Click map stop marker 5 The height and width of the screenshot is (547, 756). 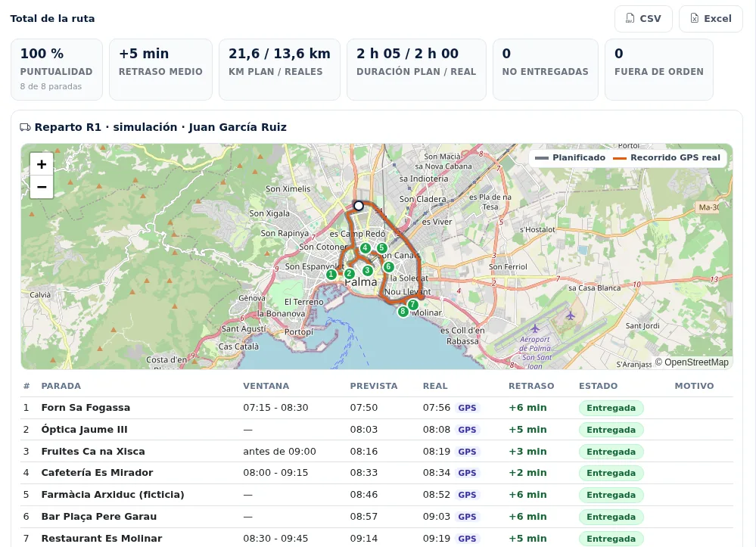(x=382, y=248)
